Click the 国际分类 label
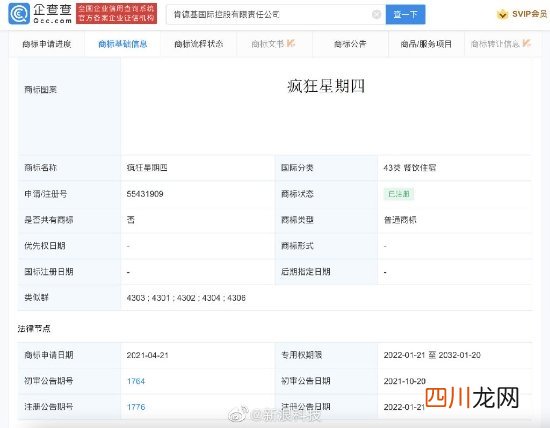Screen dimensions: 550x428 (x=297, y=168)
